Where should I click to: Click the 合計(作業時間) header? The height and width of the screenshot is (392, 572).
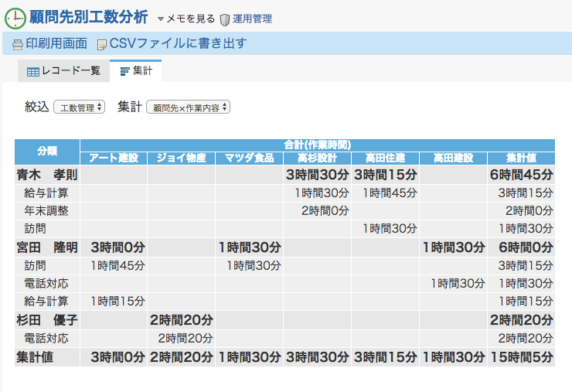coord(318,145)
